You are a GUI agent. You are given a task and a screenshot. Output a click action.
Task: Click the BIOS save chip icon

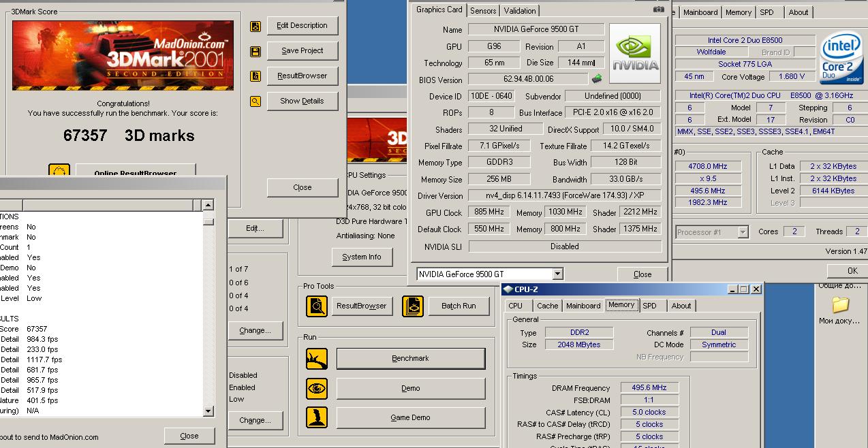pyautogui.click(x=597, y=79)
